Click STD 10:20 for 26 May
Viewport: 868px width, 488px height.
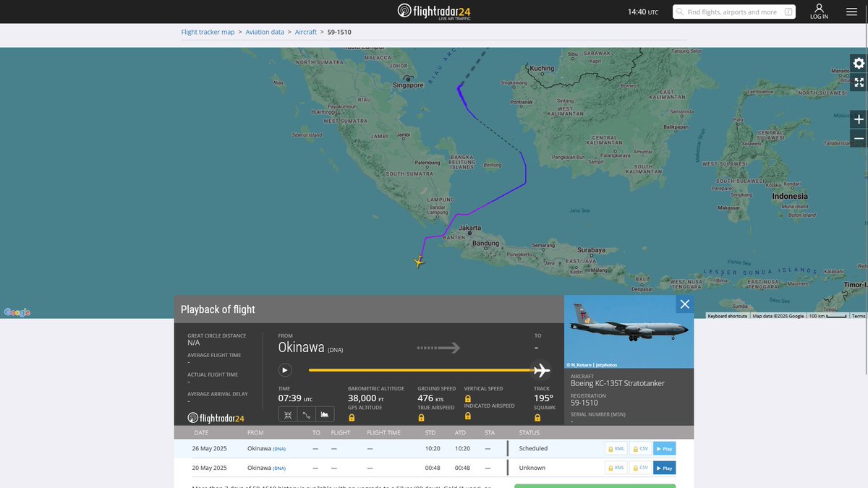pyautogui.click(x=430, y=449)
